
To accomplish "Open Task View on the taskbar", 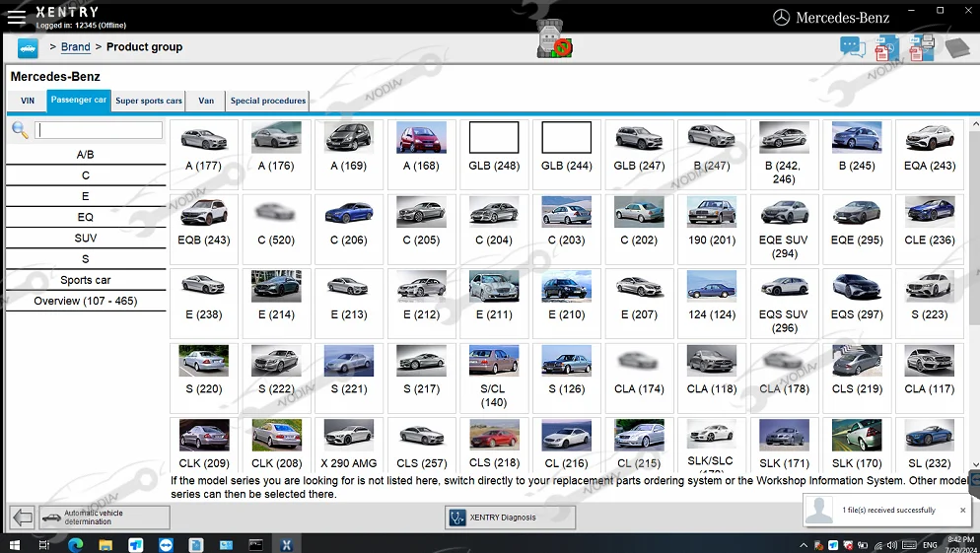I will [43, 545].
